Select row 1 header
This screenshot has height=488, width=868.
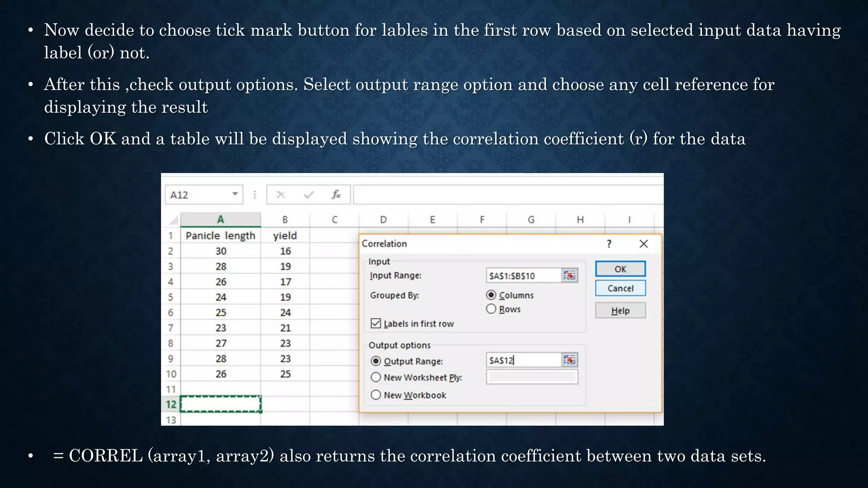[171, 236]
